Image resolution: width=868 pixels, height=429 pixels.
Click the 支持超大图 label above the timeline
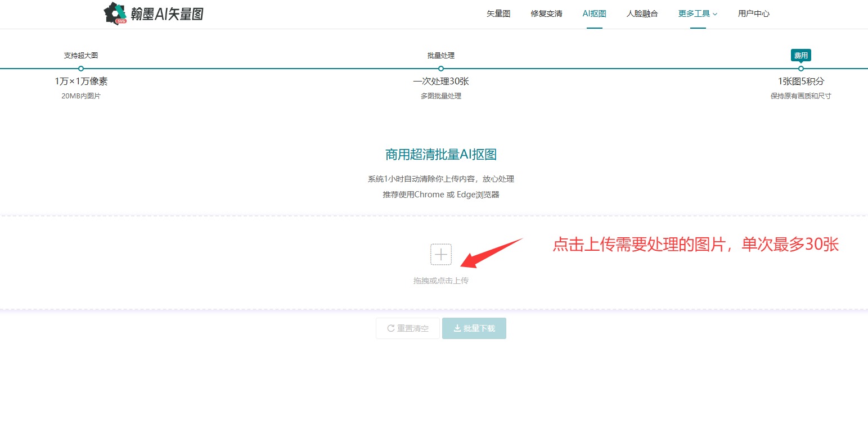click(81, 55)
